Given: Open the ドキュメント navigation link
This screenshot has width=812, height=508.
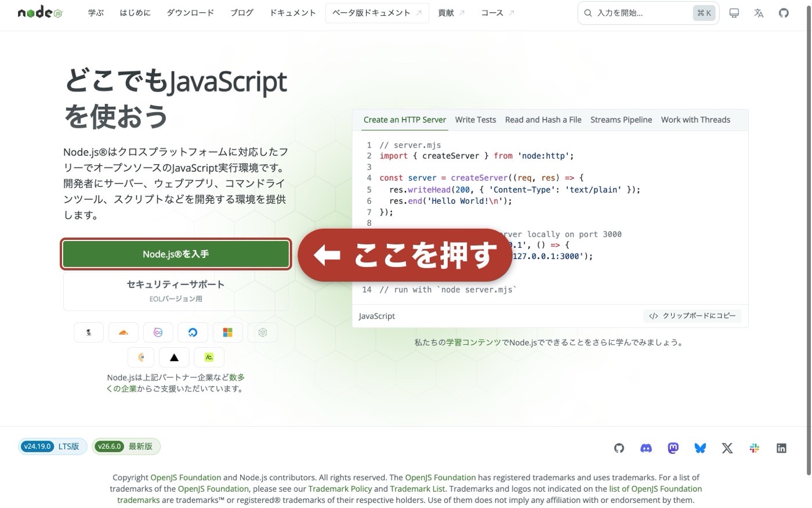Looking at the screenshot, I should (x=293, y=13).
